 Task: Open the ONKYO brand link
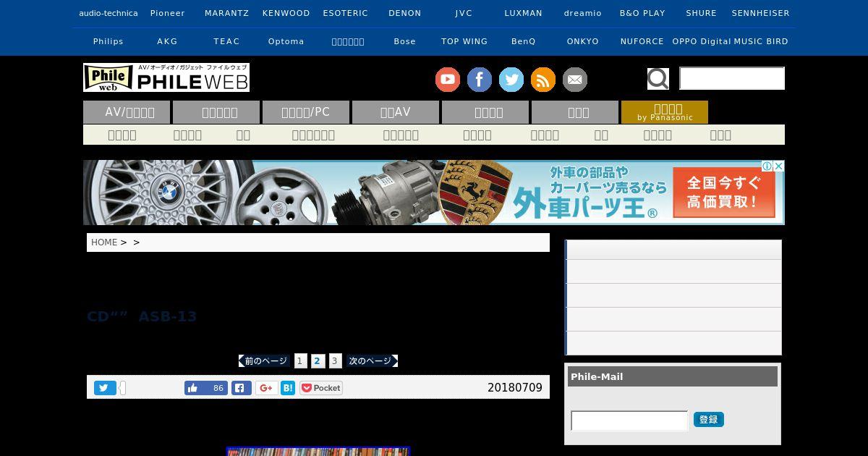pos(583,41)
